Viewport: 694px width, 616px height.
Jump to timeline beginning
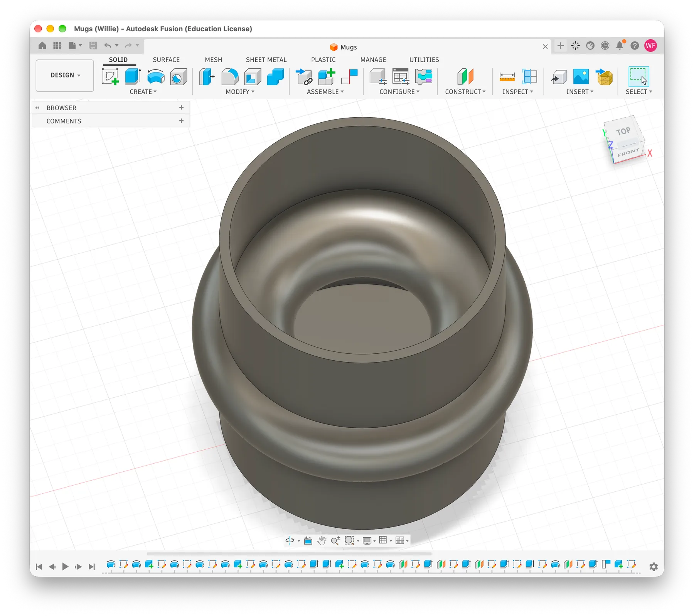(39, 567)
